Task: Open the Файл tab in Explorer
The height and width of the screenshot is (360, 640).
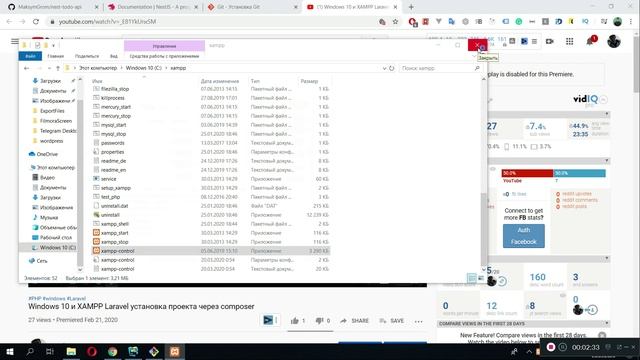Action: click(30, 56)
